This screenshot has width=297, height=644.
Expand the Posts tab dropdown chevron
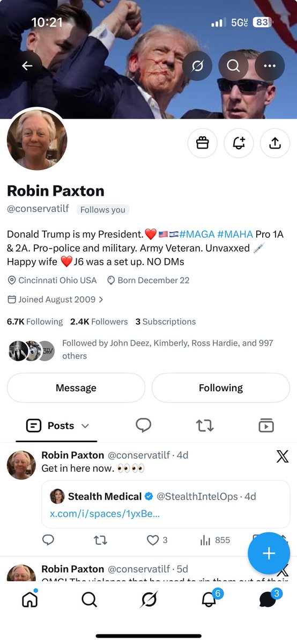tap(85, 426)
